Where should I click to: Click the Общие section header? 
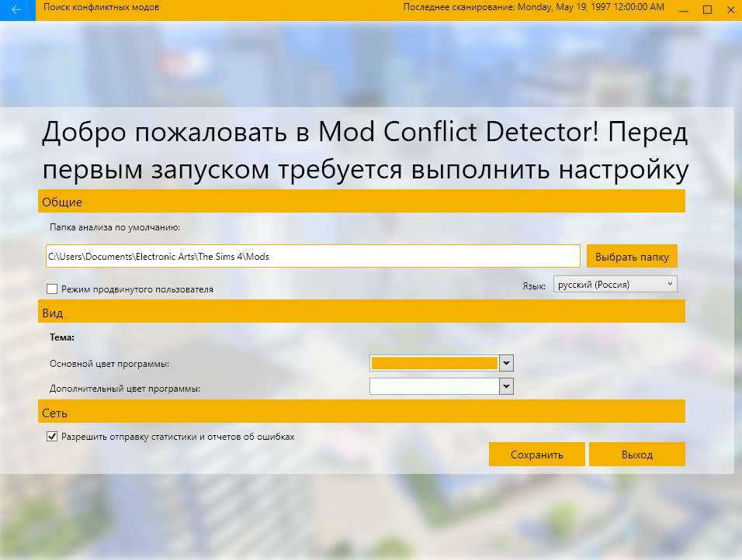tap(362, 202)
